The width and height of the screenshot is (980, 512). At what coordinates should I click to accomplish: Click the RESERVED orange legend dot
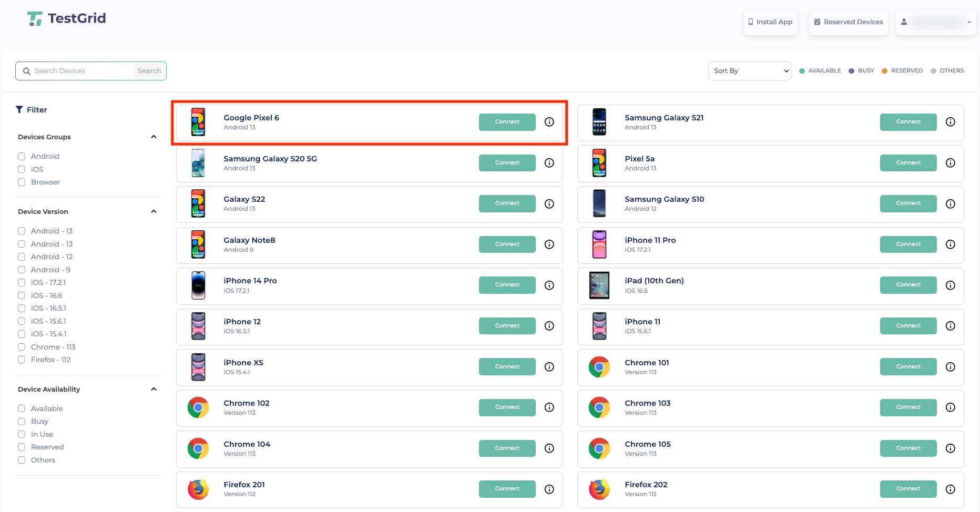click(x=884, y=71)
